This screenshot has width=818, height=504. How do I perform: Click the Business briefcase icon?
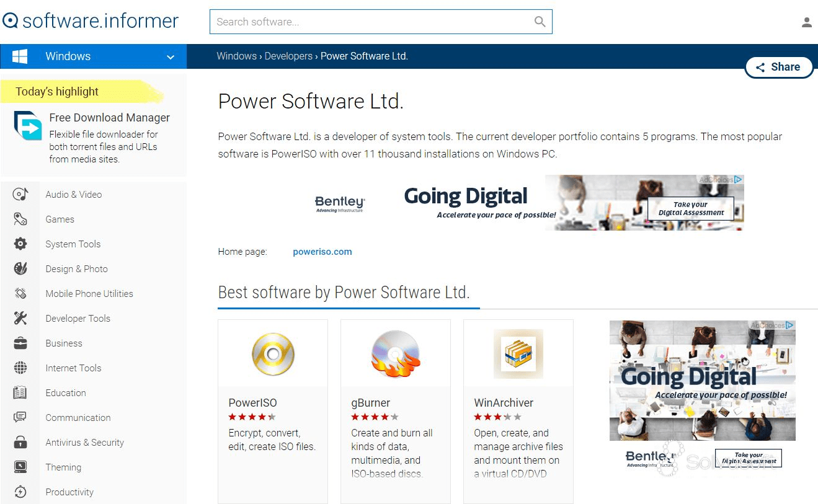20,343
